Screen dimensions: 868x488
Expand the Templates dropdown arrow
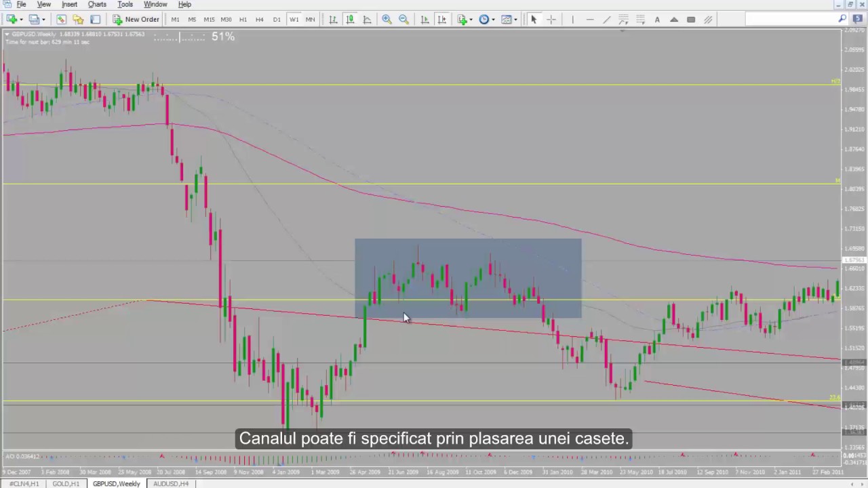click(515, 20)
